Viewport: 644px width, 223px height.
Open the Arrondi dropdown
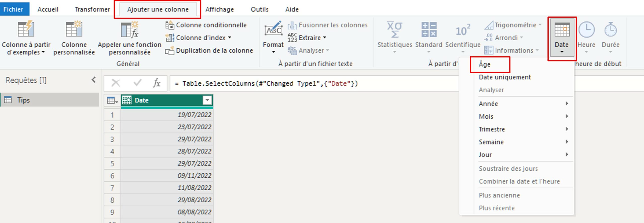504,38
